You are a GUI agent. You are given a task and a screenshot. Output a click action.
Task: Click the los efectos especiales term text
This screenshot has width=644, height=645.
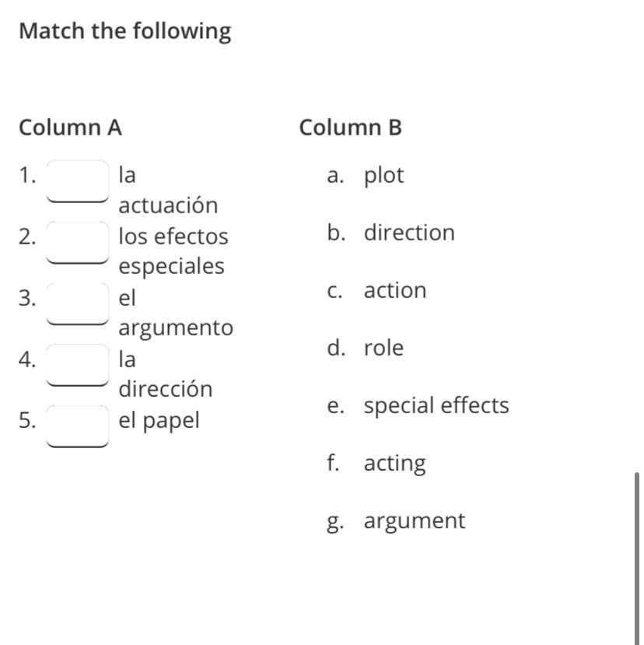pos(173,251)
